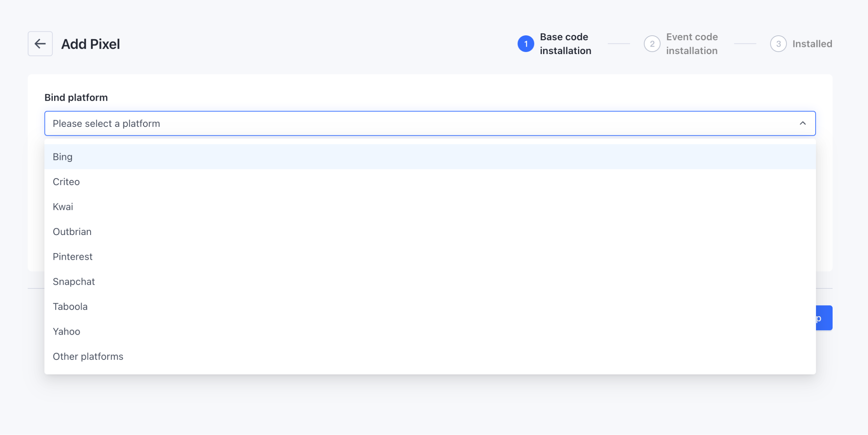The image size is (868, 435).
Task: Click the Add Pixel page heading
Action: pyautogui.click(x=91, y=44)
